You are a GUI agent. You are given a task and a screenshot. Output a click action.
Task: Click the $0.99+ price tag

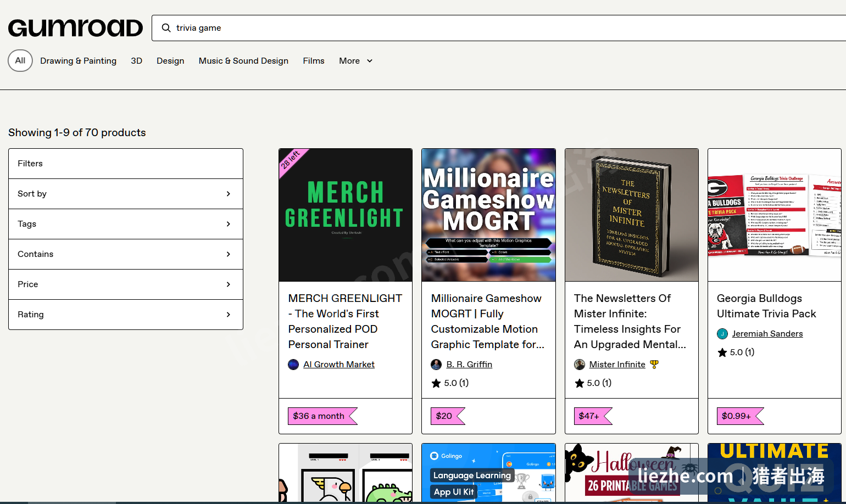point(740,416)
